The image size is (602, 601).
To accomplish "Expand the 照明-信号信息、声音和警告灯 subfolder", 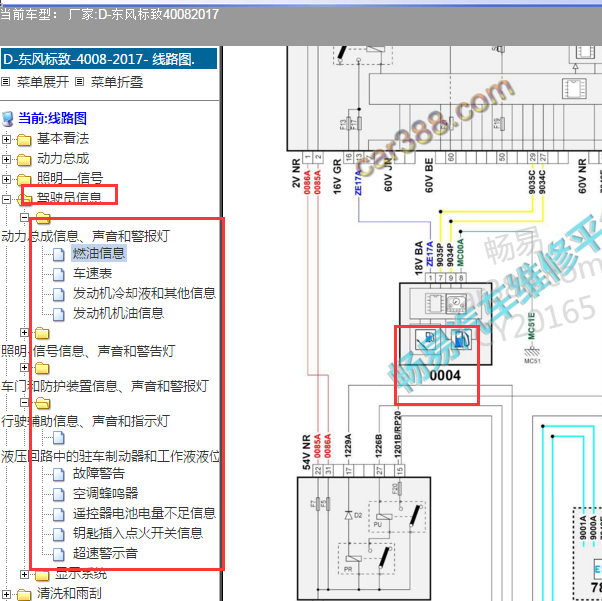I will click(x=25, y=332).
